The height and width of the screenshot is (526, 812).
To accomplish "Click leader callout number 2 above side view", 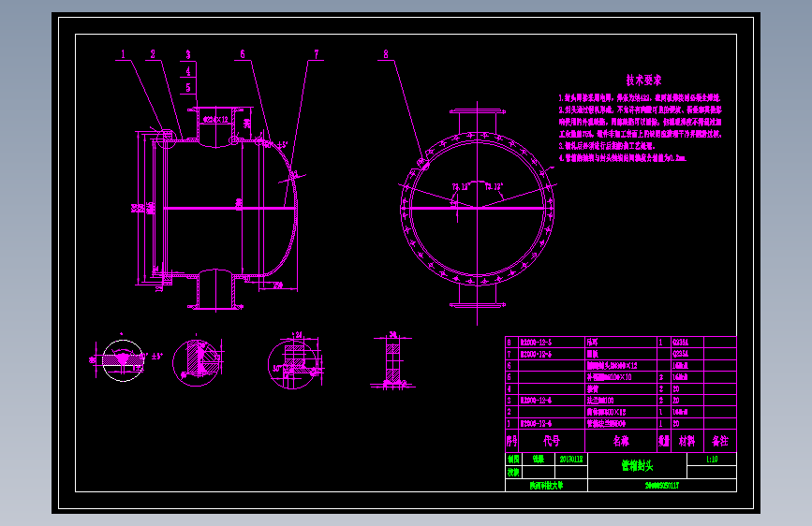I will (153, 54).
